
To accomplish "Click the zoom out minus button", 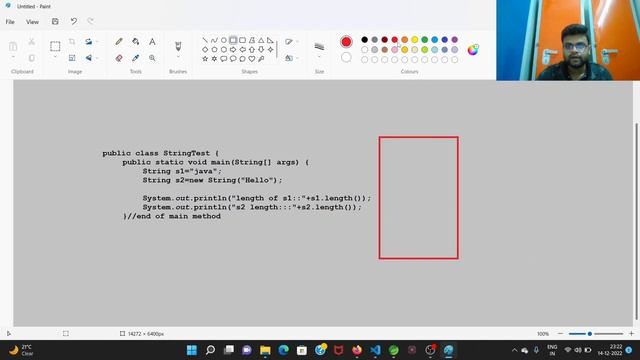I will [x=560, y=334].
